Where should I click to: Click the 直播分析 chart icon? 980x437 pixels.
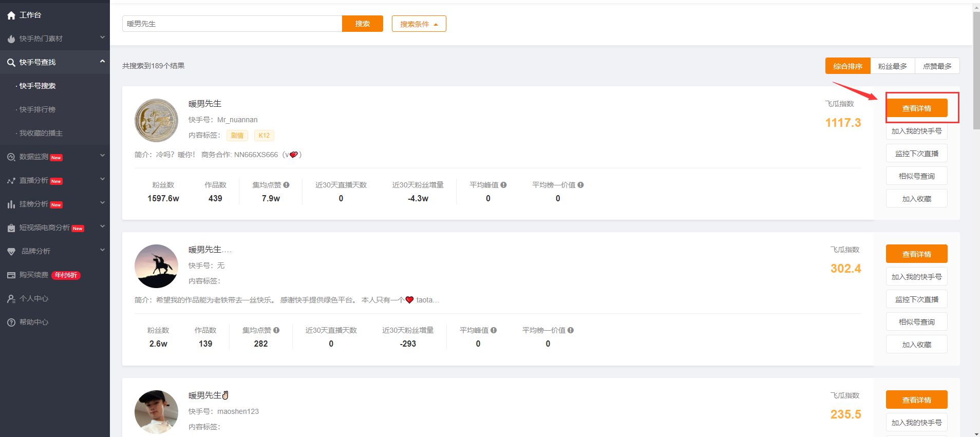coord(11,181)
